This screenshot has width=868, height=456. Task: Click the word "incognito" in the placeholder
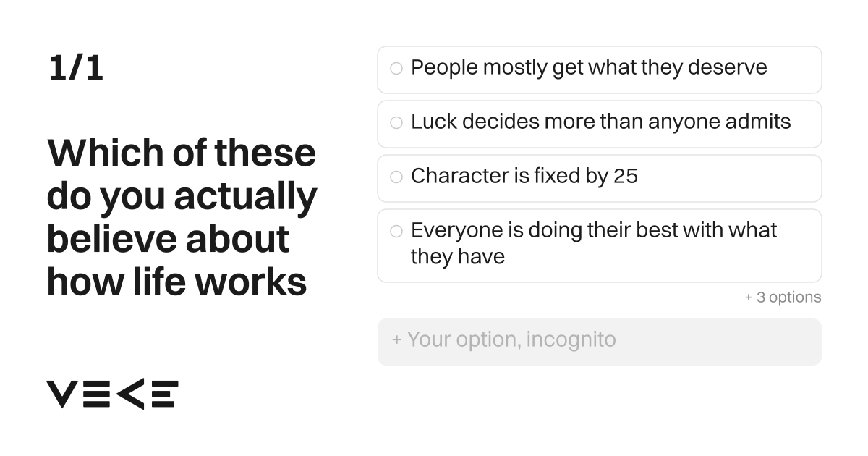(571, 339)
